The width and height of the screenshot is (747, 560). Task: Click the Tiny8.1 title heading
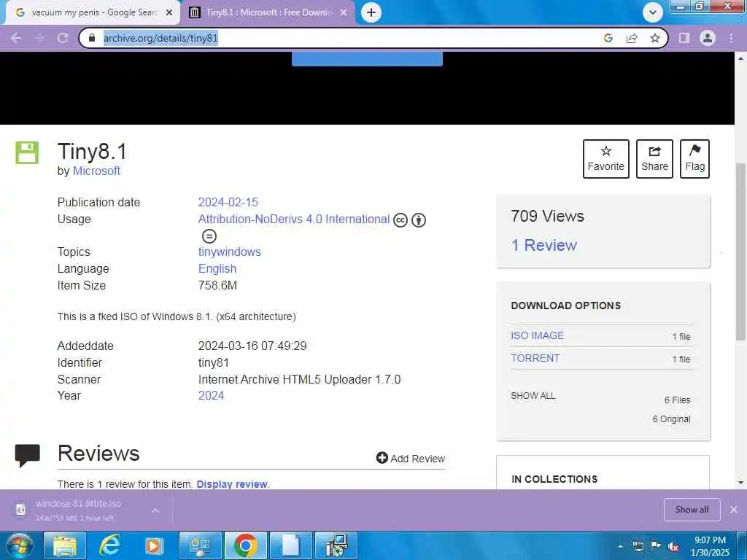[x=93, y=152]
